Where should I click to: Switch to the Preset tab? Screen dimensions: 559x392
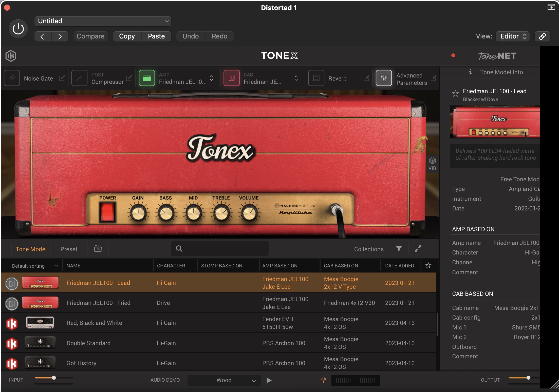(69, 249)
